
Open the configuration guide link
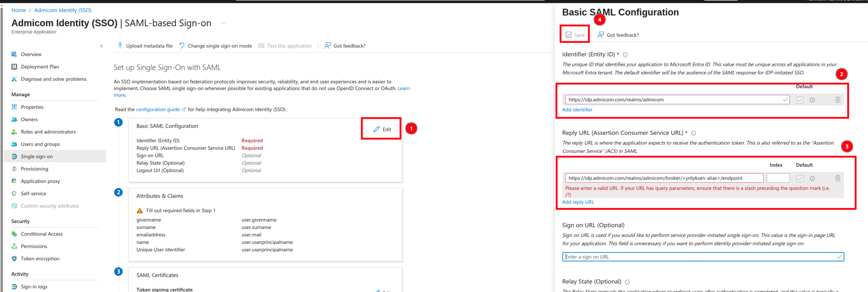click(x=158, y=110)
